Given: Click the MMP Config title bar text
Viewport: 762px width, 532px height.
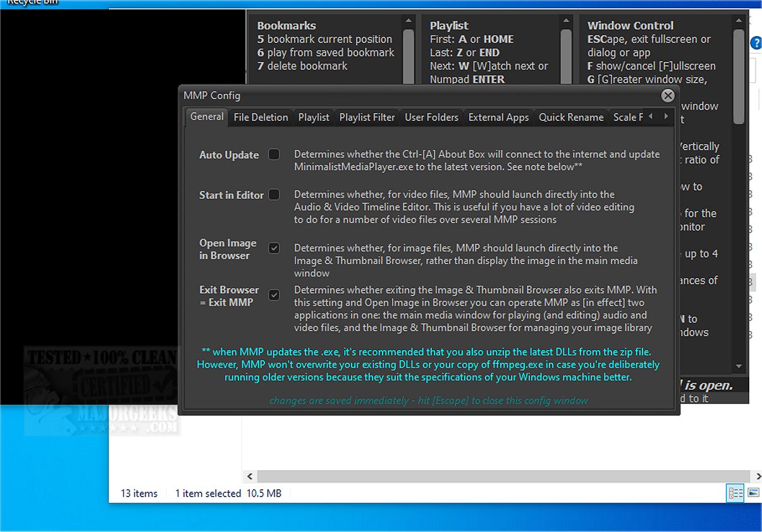Looking at the screenshot, I should pos(212,95).
